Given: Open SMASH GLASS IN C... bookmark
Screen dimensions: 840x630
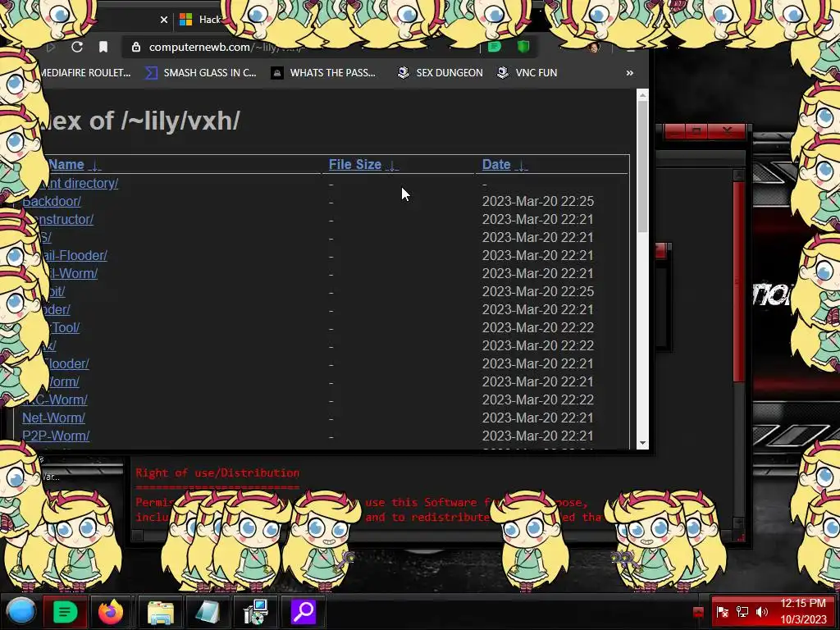Looking at the screenshot, I should click(x=202, y=73).
